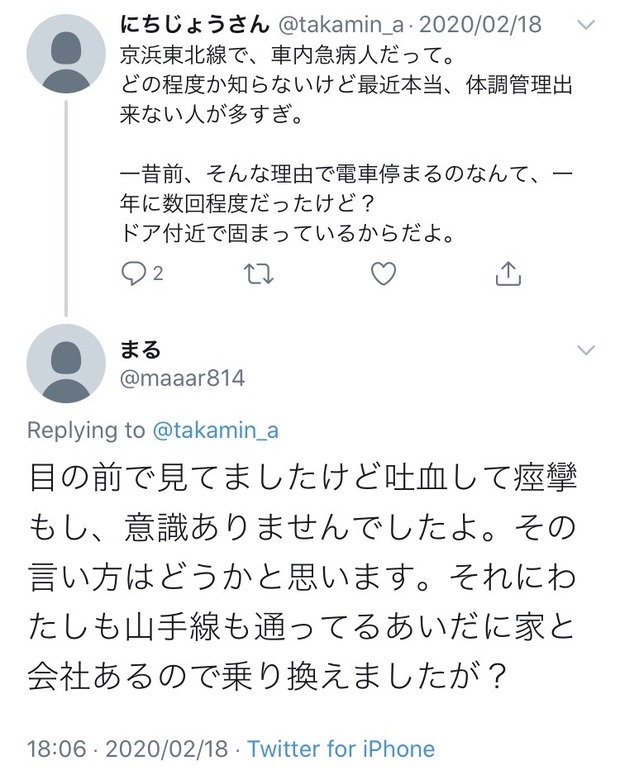Viewport: 620px width, 775px height.
Task: View the reply count number 2
Action: tap(158, 273)
